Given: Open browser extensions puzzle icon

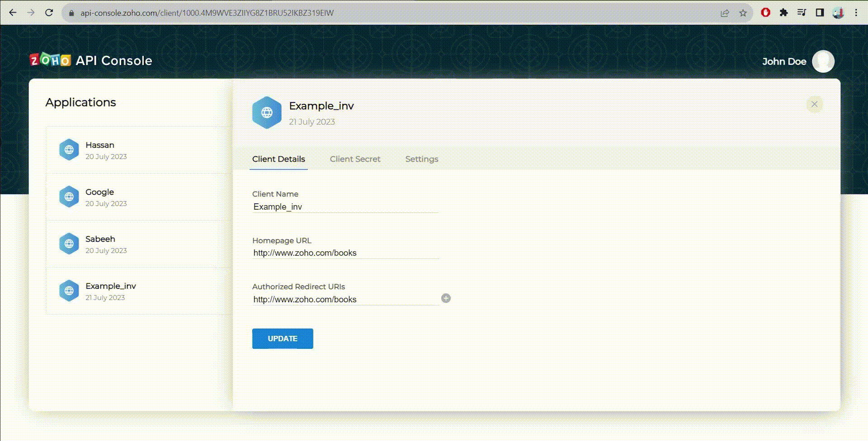Looking at the screenshot, I should [x=783, y=13].
